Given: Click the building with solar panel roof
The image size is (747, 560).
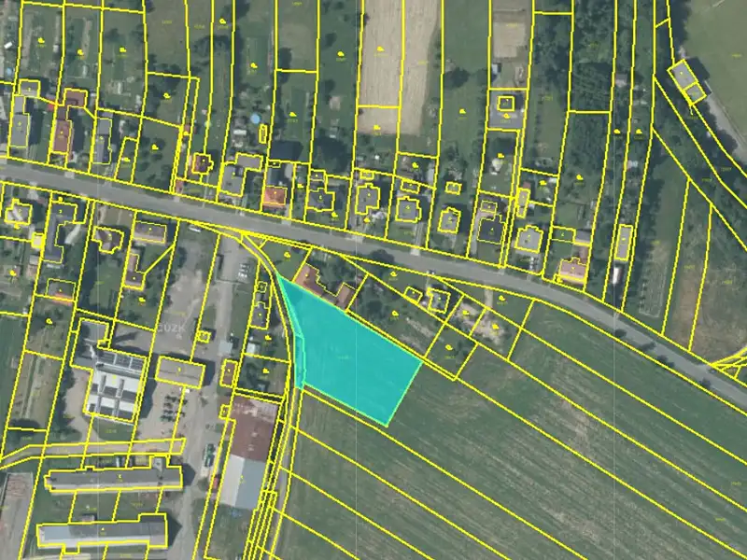Looking at the screenshot, I should tap(114, 385).
